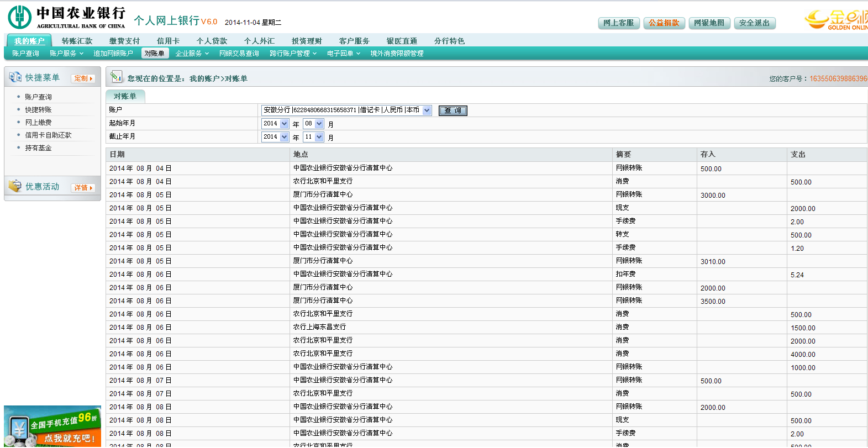868x448 pixels.
Task: Click the mobile recharge promotional banner
Action: (x=52, y=428)
